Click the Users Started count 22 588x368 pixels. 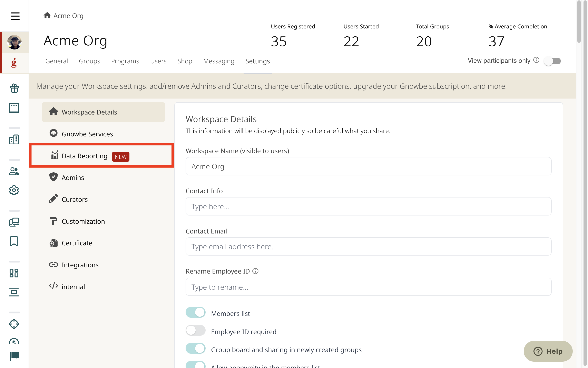pos(351,41)
